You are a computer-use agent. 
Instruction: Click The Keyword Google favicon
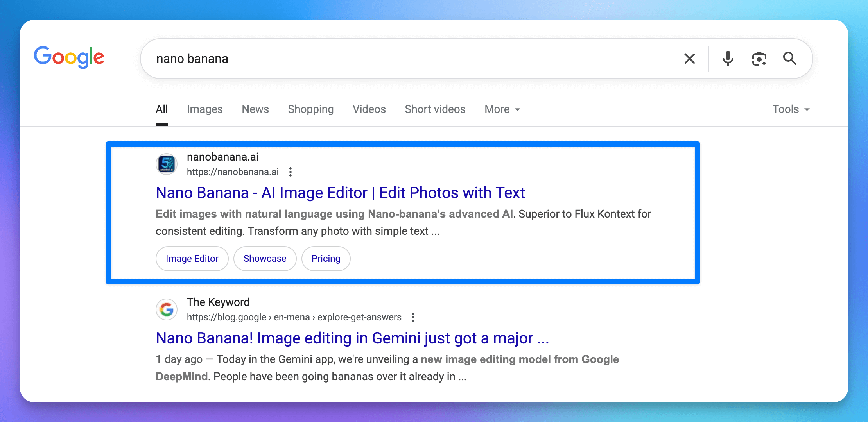167,309
